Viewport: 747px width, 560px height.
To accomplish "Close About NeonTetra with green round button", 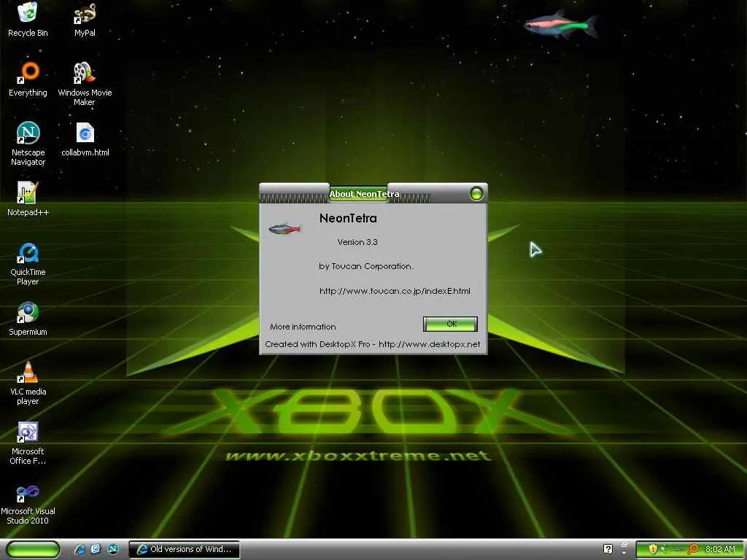I will click(476, 194).
